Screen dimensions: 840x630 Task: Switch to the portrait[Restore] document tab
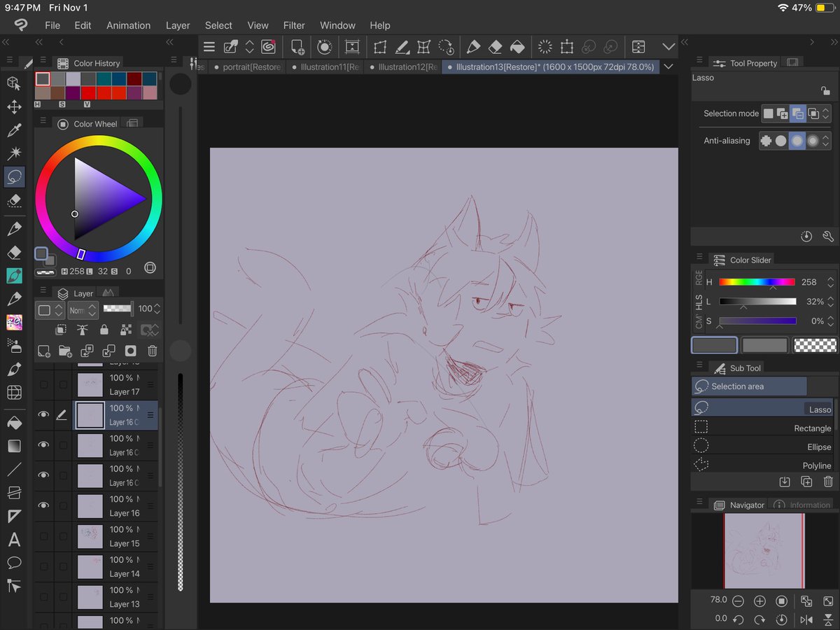[246, 67]
